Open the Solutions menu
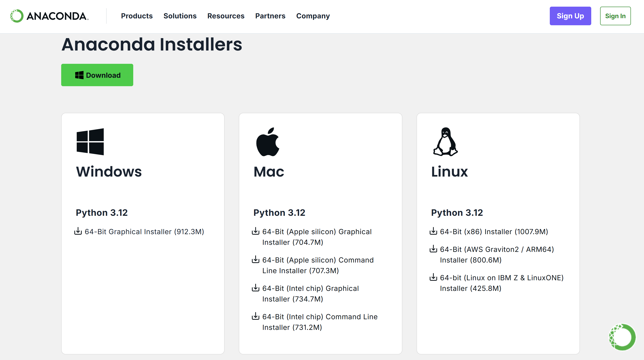 point(180,16)
